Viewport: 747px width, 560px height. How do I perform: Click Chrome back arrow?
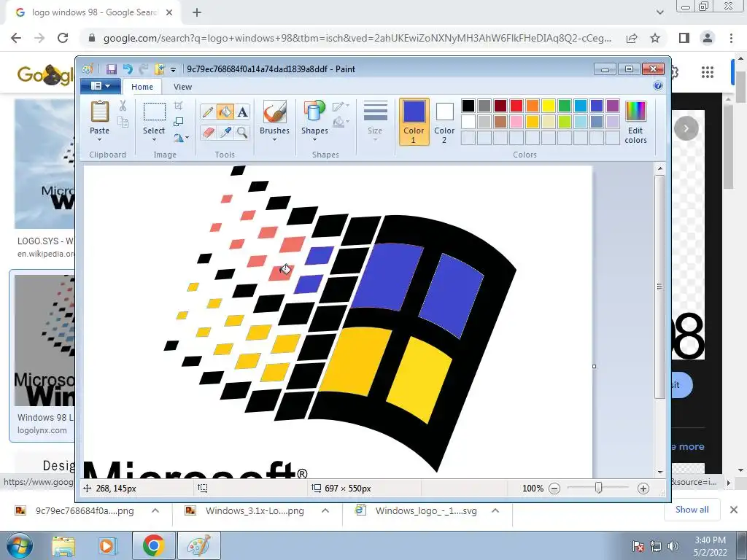pos(16,38)
